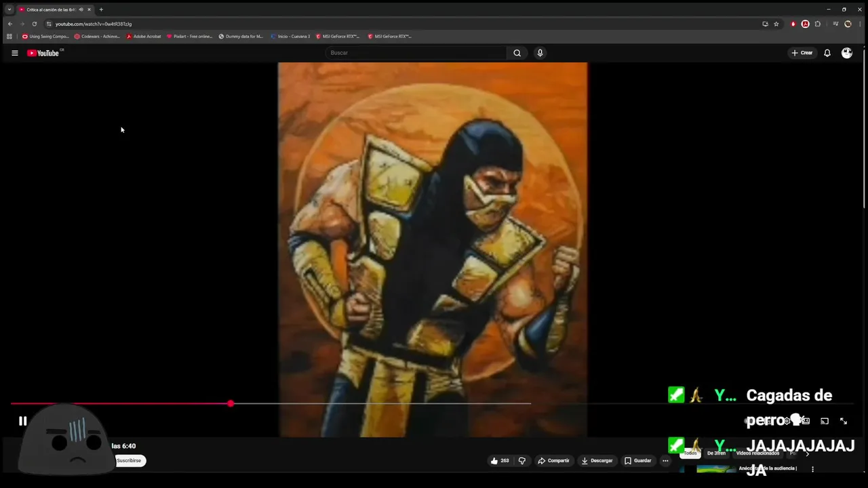This screenshot has height=488, width=868.
Task: Seek by clicking the red progress scrubber
Action: pos(231,403)
